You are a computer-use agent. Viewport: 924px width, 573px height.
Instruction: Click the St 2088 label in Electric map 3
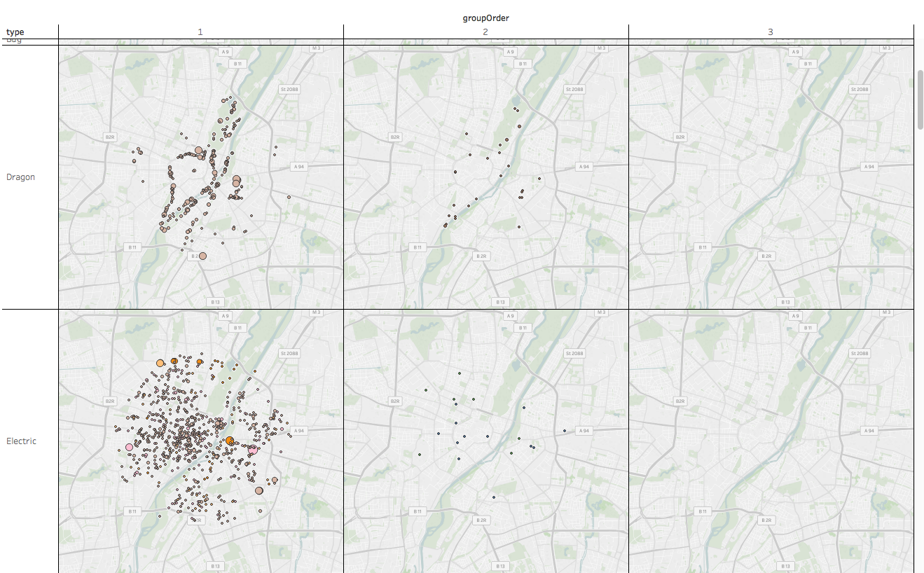pos(860,354)
